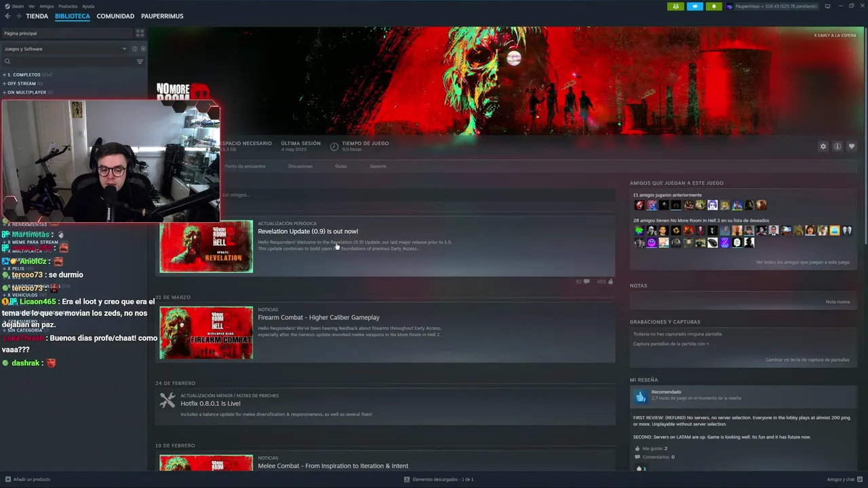Open the Steam menu
Screen dimensions: 868x488
(14, 6)
